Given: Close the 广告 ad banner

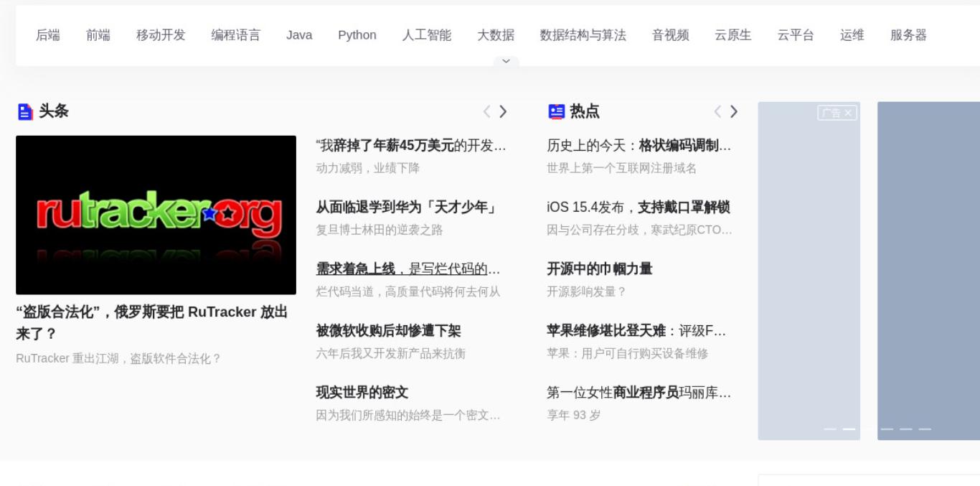Looking at the screenshot, I should click(x=848, y=113).
